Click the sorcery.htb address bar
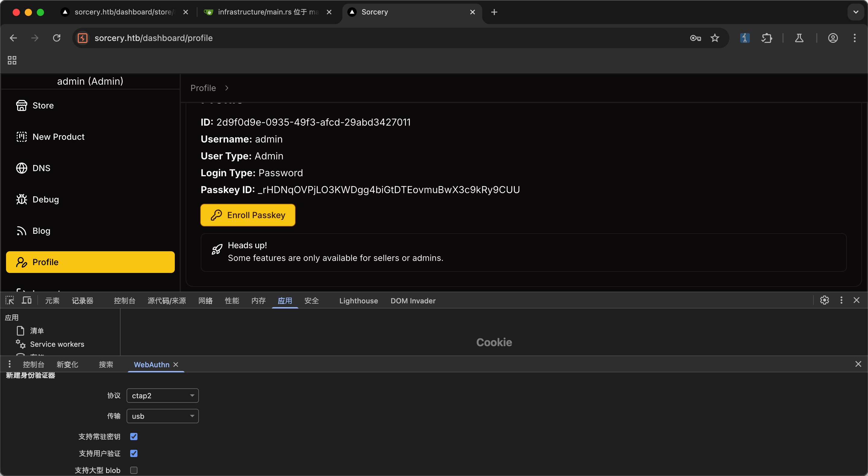Screen dimensions: 868x476 (x=381, y=38)
